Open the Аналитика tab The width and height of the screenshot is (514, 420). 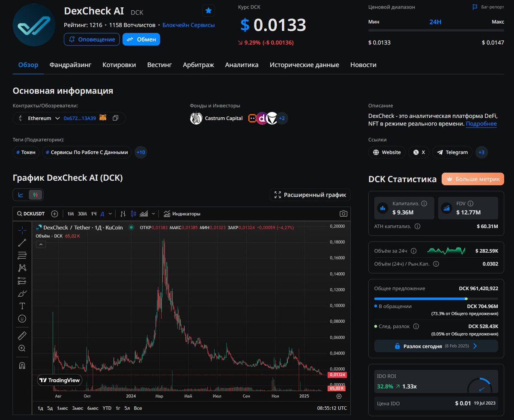coord(242,65)
